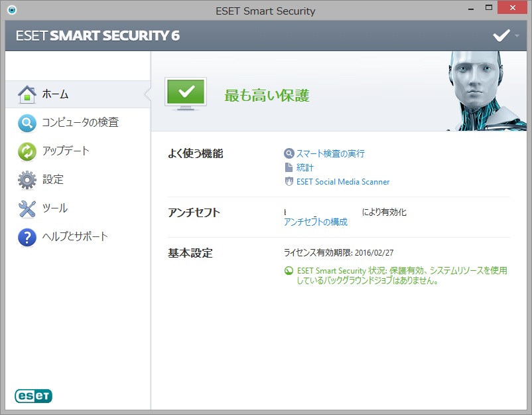Screen dimensions: 532x415
Task: Open コンピュータの検査 in the sidebar
Action: [80, 123]
